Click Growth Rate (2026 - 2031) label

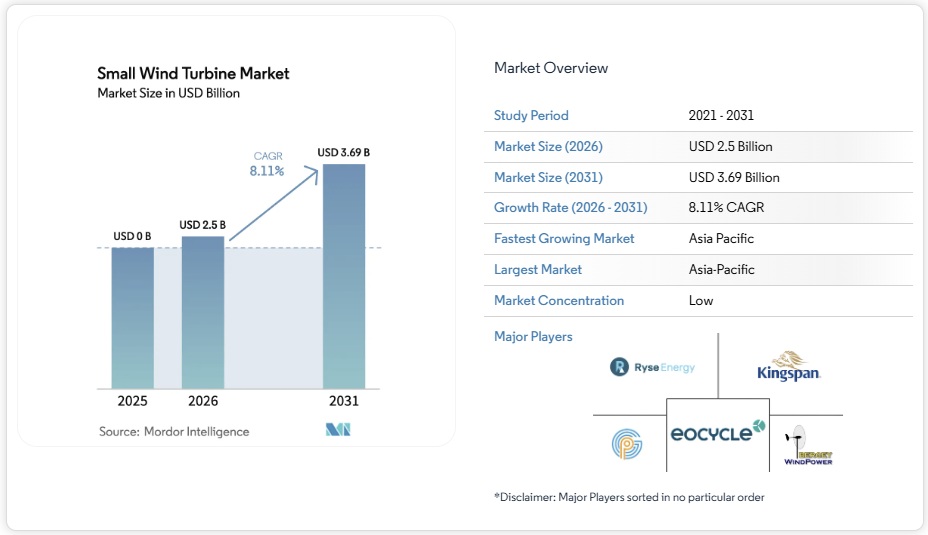(570, 208)
